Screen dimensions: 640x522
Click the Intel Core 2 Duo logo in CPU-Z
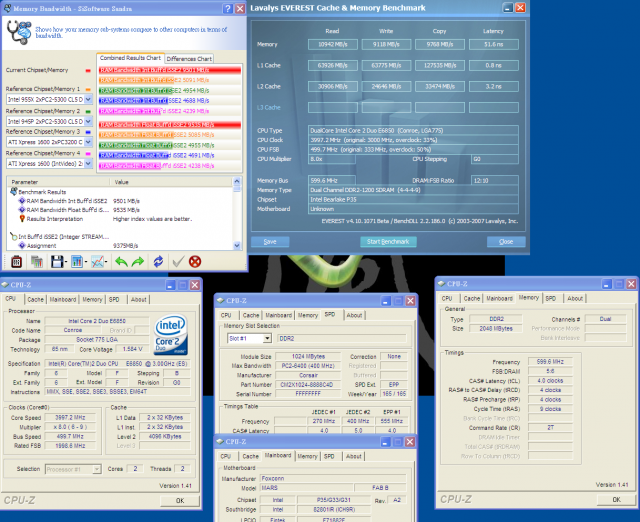click(x=171, y=334)
